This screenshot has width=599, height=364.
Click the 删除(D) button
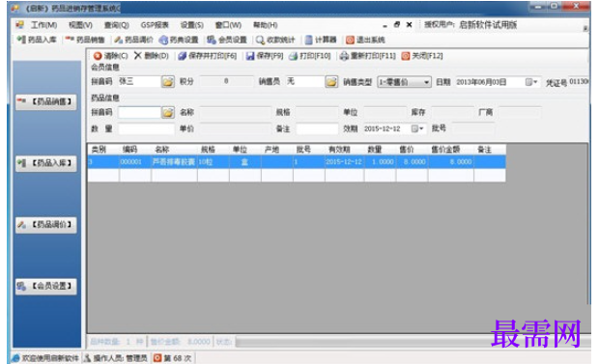152,56
